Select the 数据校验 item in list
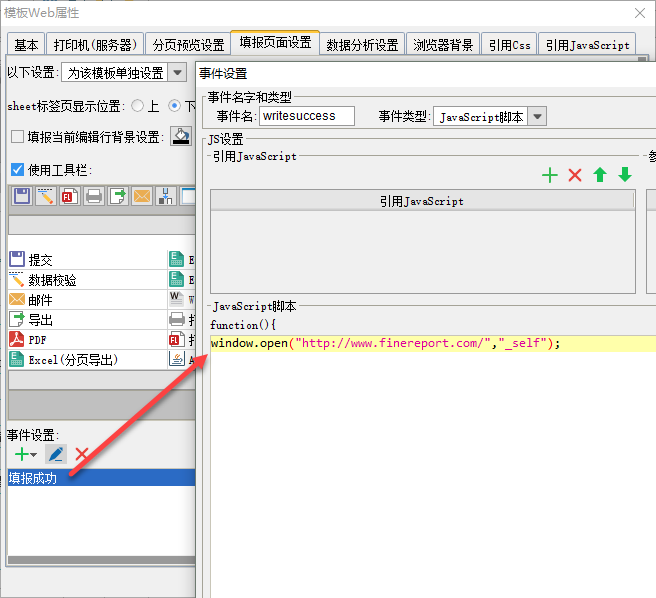The height and width of the screenshot is (598, 656). pos(87,280)
